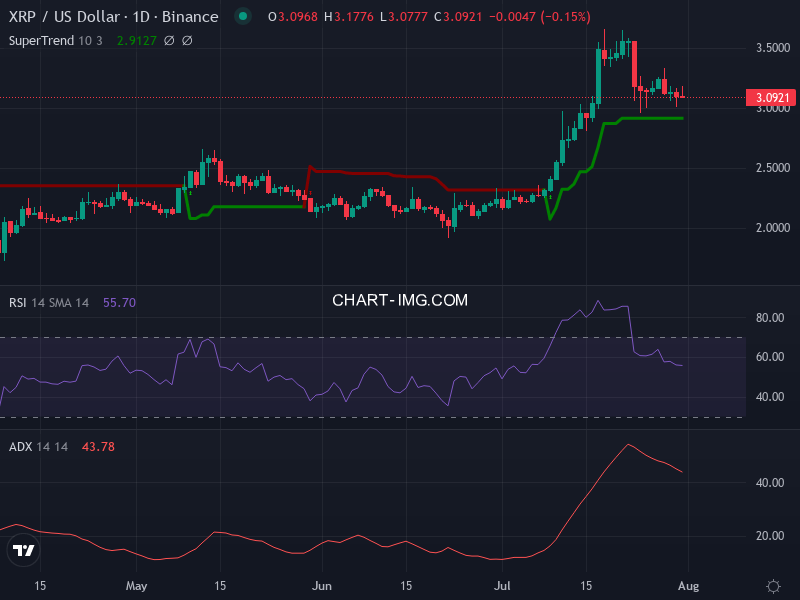Click the change value −0.0047 (−0.15%)
Image resolution: width=800 pixels, height=600 pixels.
click(540, 17)
